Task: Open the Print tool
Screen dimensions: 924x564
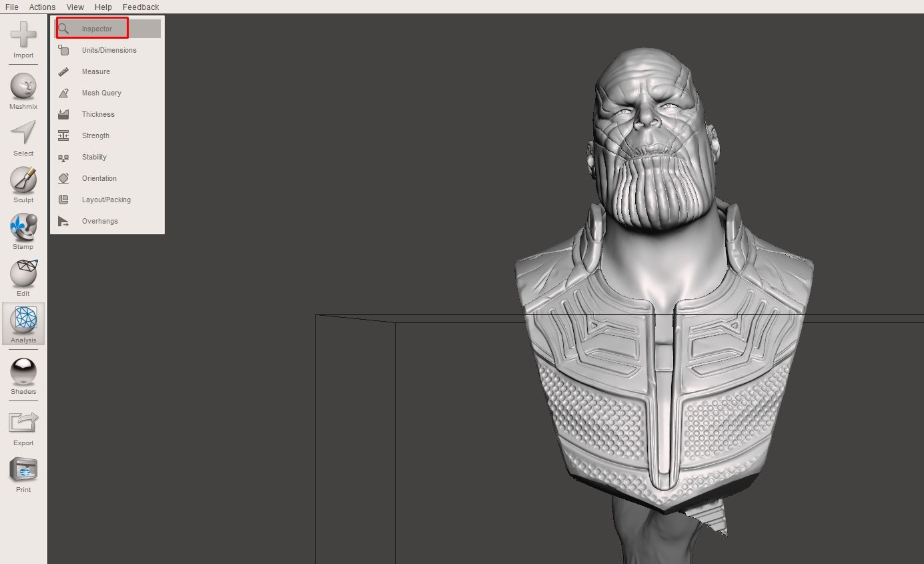Action: click(23, 472)
